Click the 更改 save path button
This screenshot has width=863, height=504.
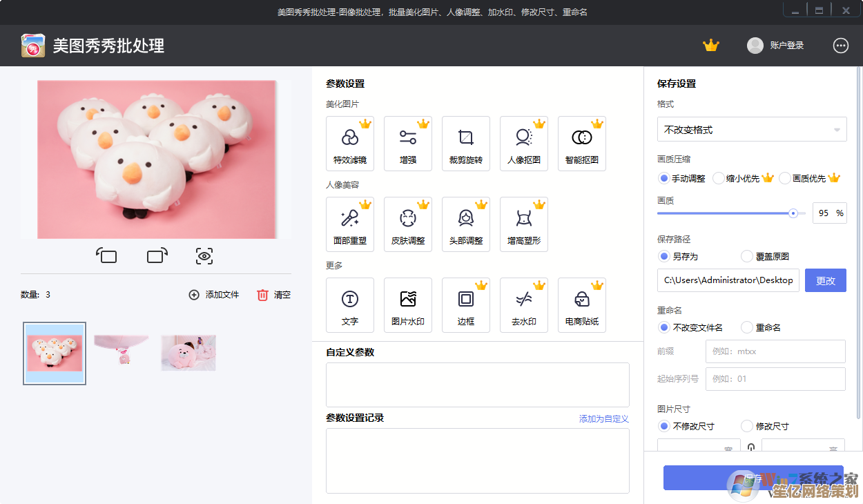pyautogui.click(x=825, y=280)
